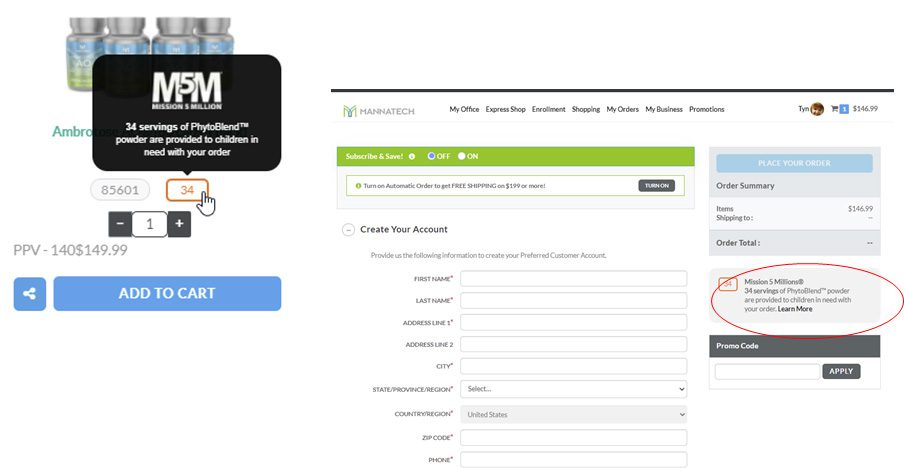Image resolution: width=904 pixels, height=468 pixels.
Task: Increase quantity with plus button
Action: [179, 224]
